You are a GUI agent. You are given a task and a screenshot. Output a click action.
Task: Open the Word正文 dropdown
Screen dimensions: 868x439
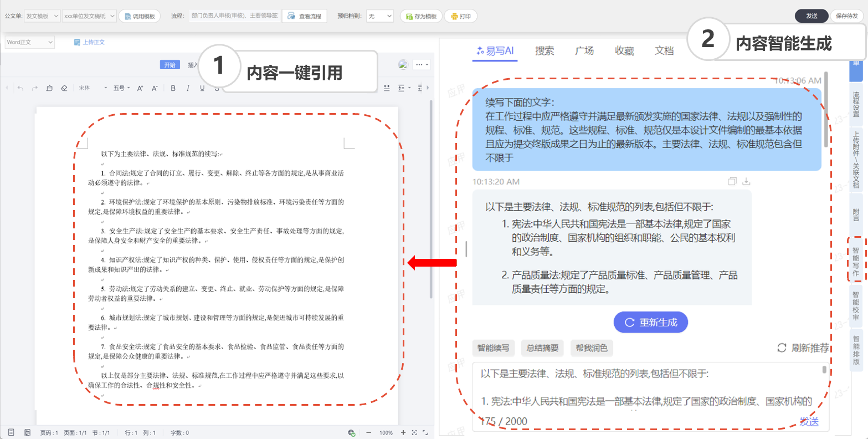(x=30, y=42)
